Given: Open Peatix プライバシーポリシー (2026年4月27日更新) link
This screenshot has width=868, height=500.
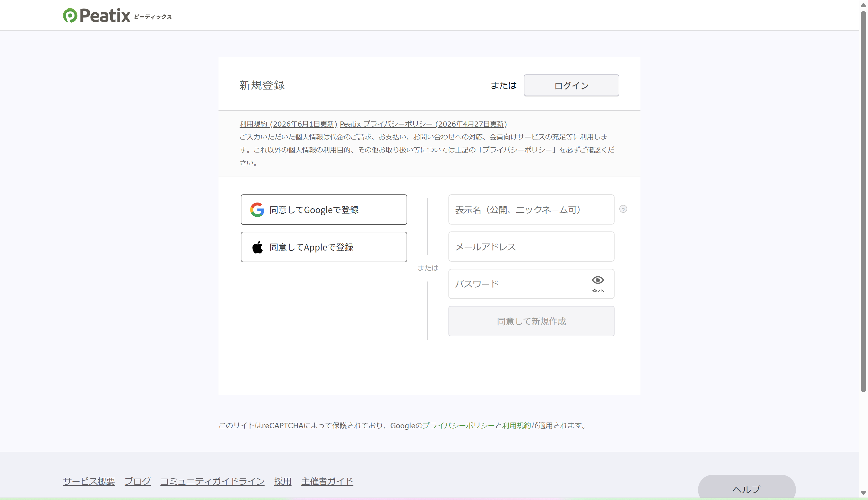Looking at the screenshot, I should (x=423, y=124).
